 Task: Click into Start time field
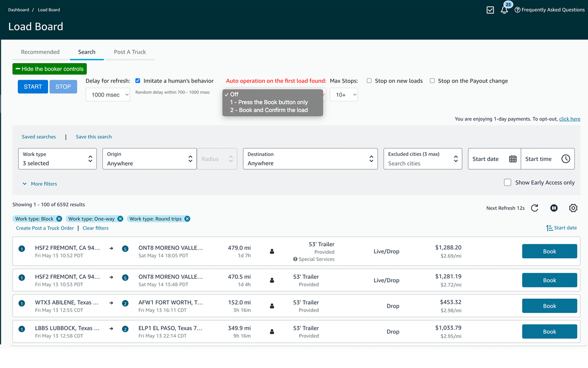tap(548, 159)
